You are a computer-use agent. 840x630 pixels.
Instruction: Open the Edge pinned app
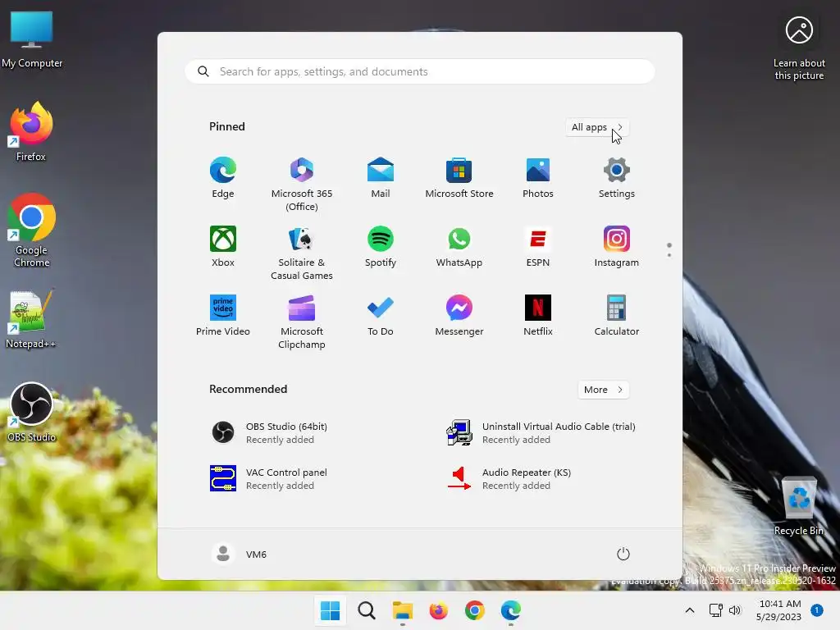coord(223,178)
